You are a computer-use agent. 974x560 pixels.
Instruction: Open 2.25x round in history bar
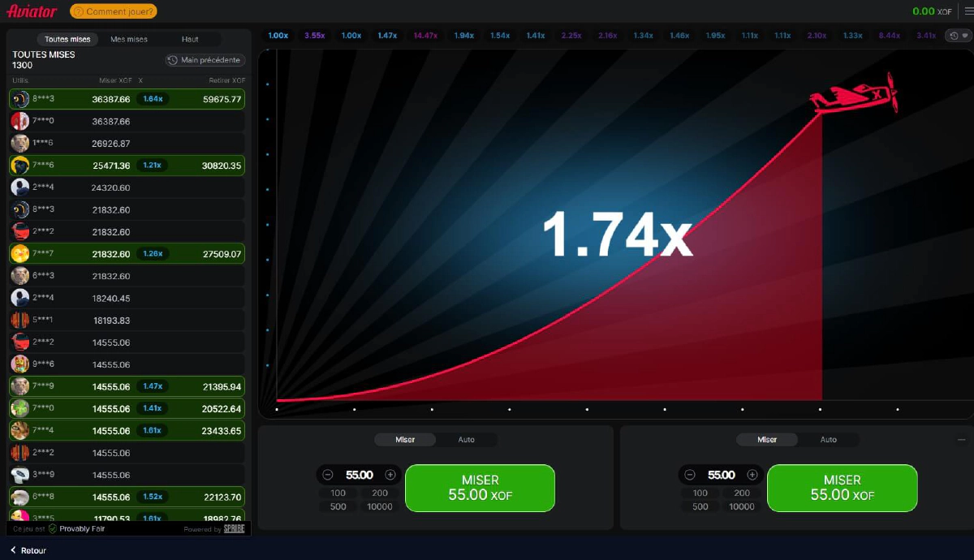(571, 36)
